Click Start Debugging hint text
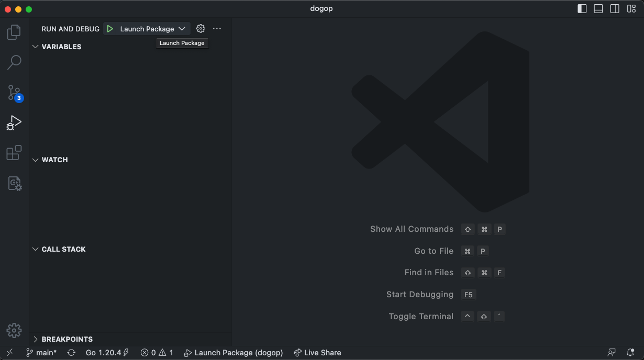Viewport: 644px width, 360px height. point(420,295)
